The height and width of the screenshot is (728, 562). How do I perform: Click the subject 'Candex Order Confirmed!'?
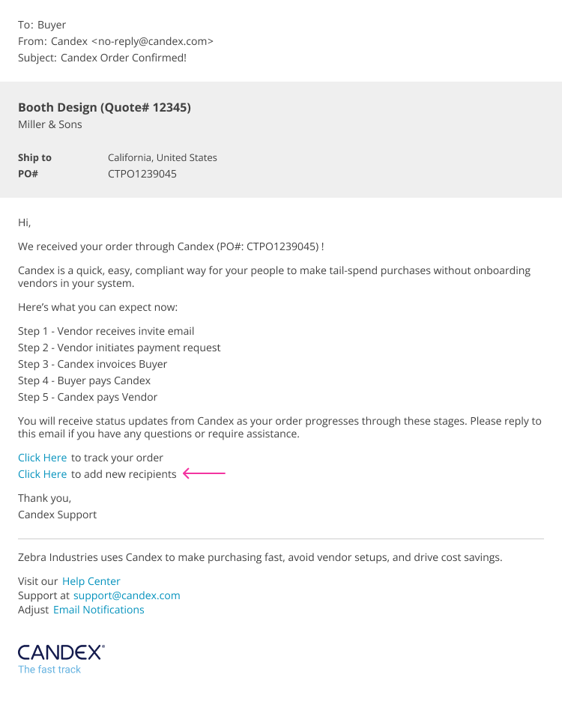coord(124,58)
